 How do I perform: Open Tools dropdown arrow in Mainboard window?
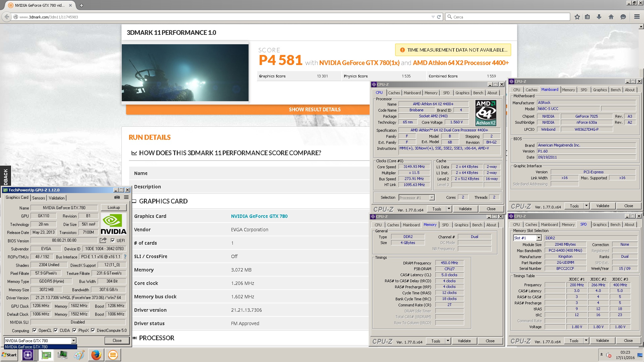point(586,206)
